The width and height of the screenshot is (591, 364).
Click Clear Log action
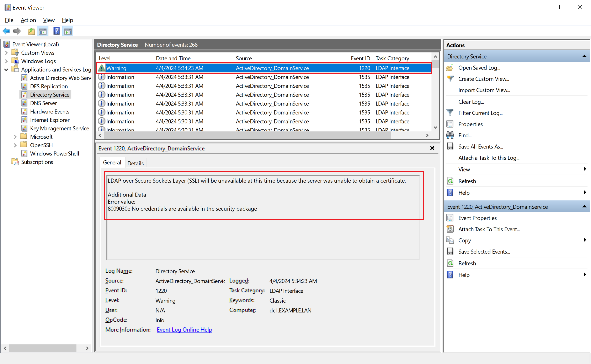471,102
